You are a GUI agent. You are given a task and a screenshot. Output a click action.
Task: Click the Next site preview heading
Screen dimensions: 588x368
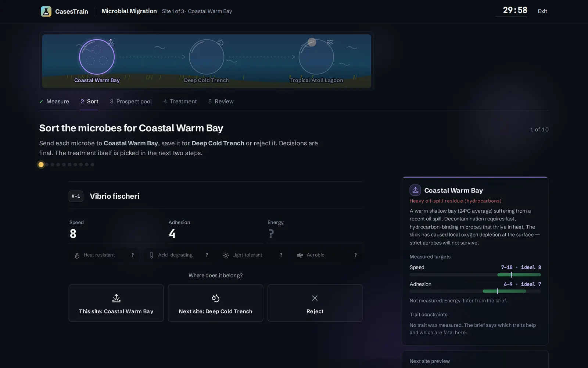(x=430, y=361)
